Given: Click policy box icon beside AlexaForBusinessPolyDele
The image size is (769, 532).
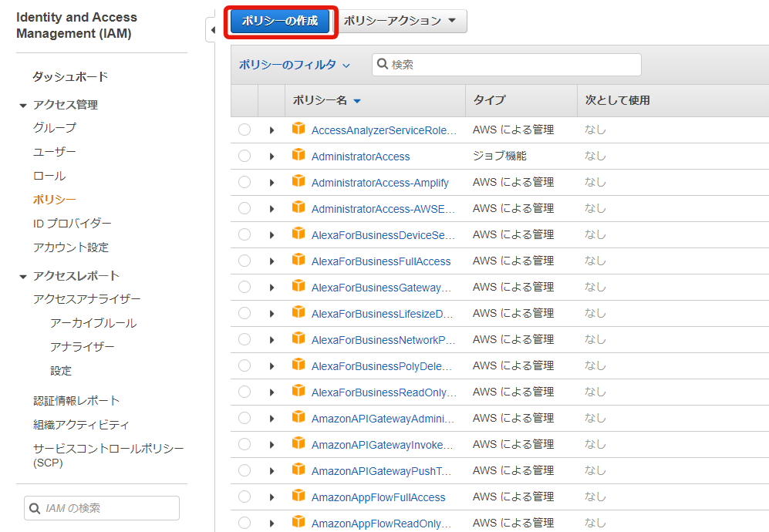Looking at the screenshot, I should (x=298, y=365).
